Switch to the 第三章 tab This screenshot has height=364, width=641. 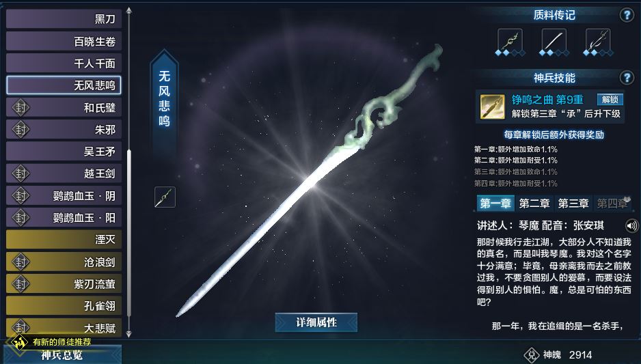[573, 203]
